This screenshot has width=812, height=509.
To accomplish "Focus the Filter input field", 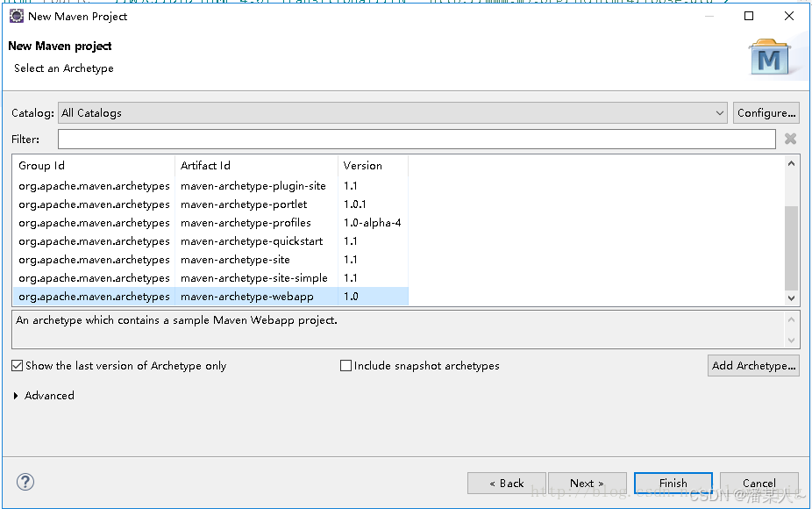I will tap(417, 139).
